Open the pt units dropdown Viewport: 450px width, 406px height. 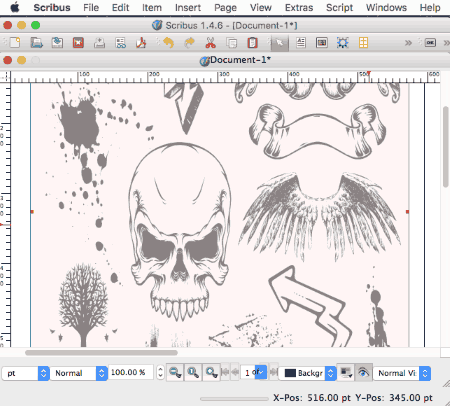point(26,373)
